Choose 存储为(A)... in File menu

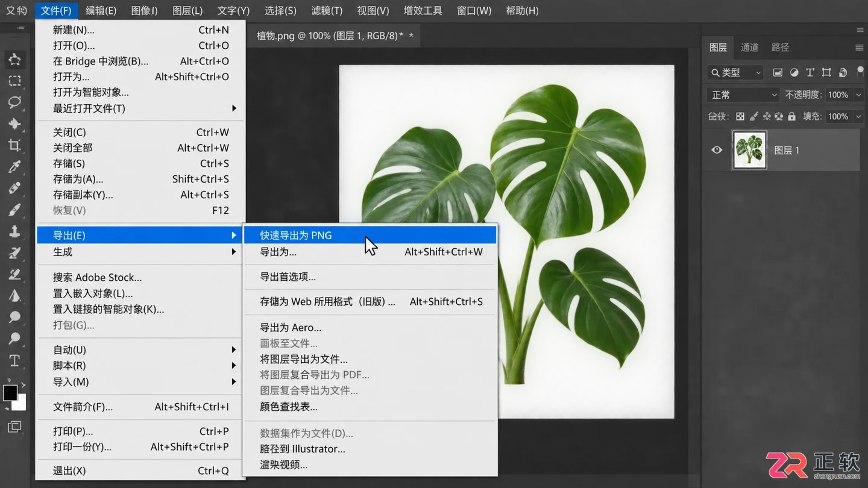click(141, 179)
